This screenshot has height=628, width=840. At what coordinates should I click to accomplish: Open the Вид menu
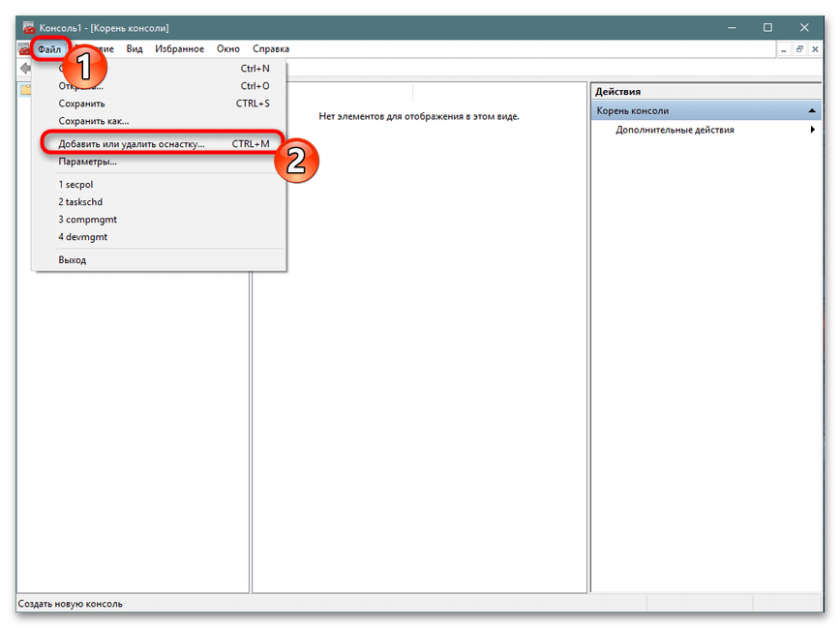coord(135,48)
